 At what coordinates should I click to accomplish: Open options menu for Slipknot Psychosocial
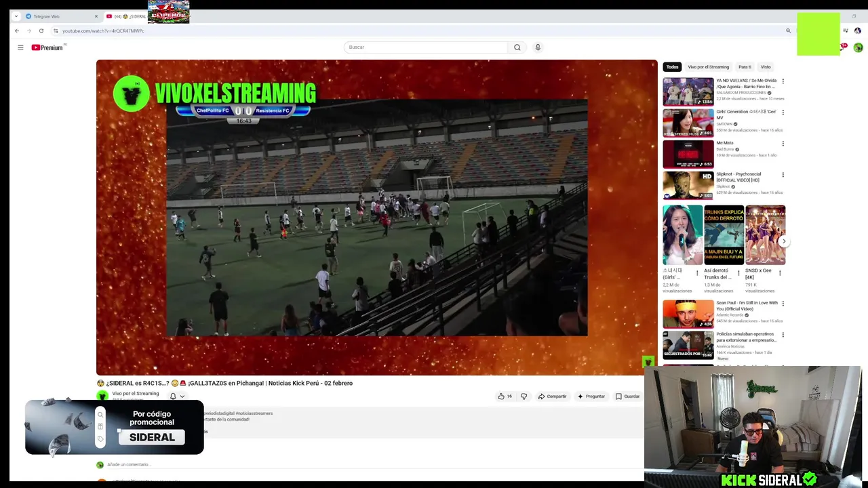(783, 175)
